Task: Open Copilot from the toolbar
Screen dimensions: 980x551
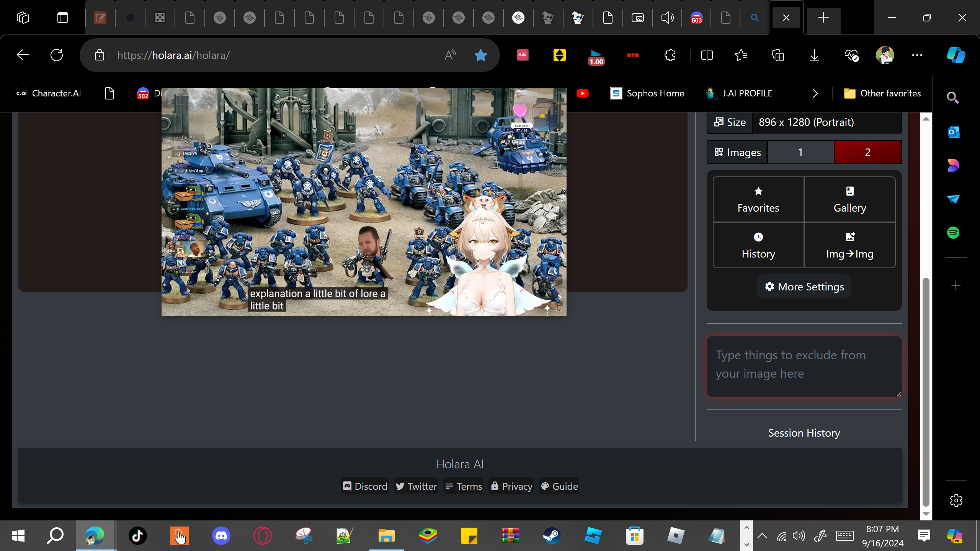Action: [x=956, y=55]
